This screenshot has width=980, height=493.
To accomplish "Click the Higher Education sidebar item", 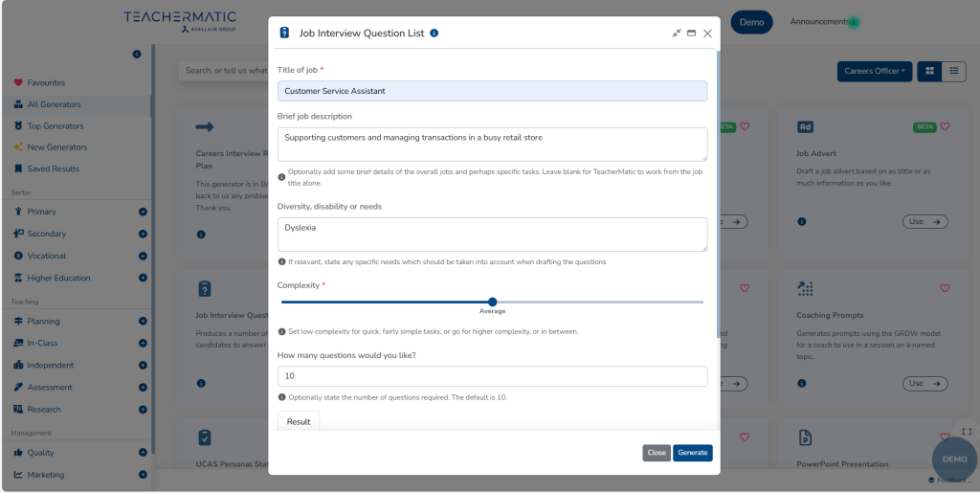I will [x=58, y=278].
